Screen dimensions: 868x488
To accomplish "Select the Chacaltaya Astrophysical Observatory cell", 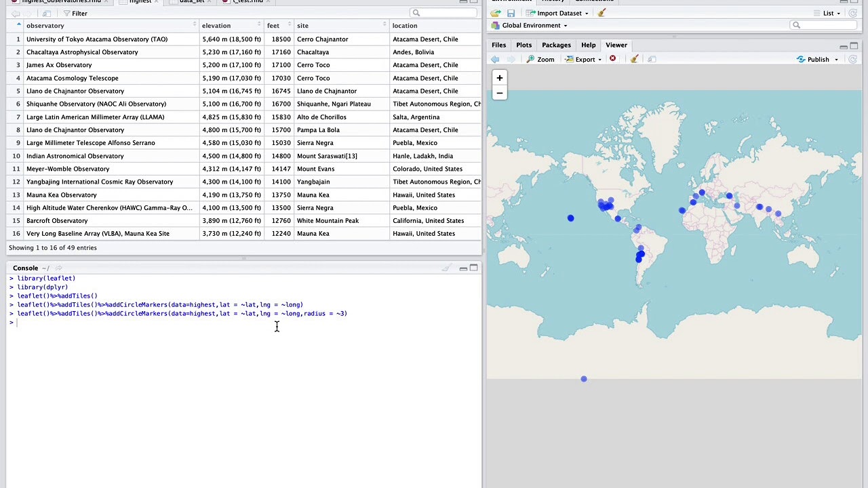I will pyautogui.click(x=111, y=52).
